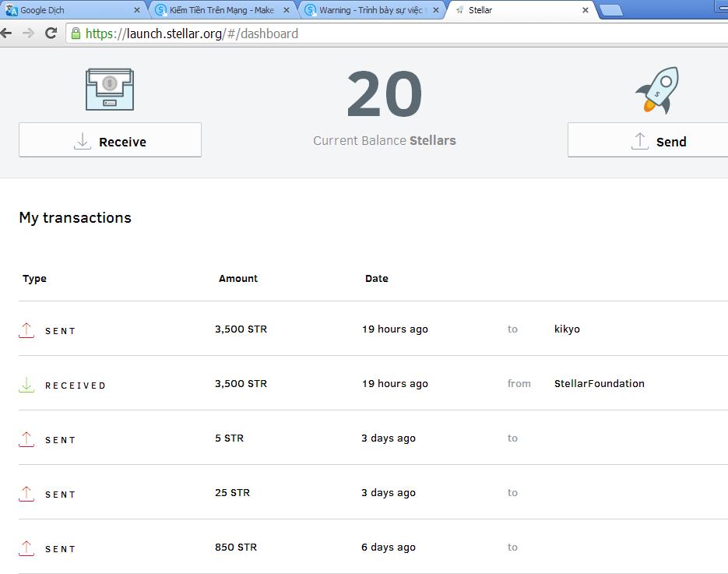Click the 6 days ago date
This screenshot has height=574, width=728.
click(x=389, y=548)
